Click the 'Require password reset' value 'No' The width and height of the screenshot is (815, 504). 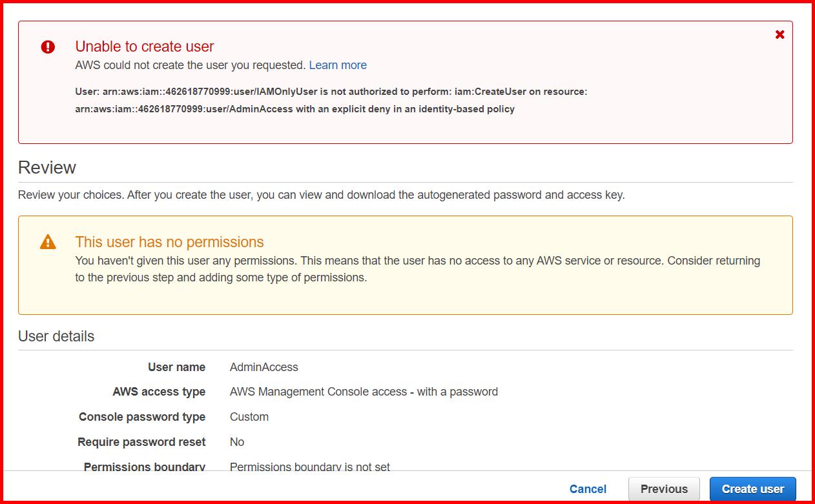point(236,441)
